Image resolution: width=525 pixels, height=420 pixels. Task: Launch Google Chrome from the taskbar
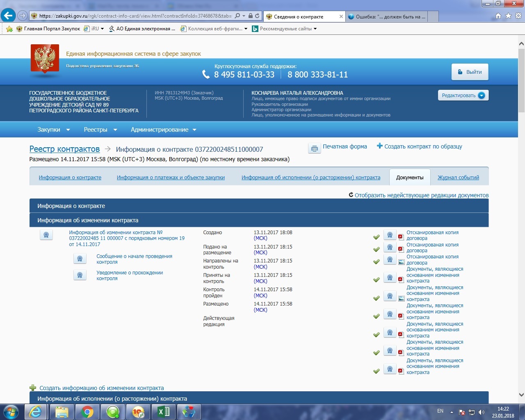pos(87,412)
